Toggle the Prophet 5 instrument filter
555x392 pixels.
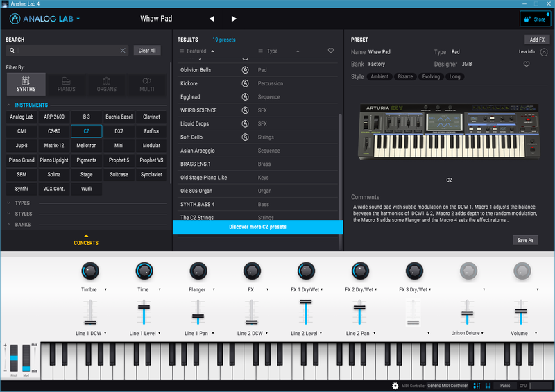point(119,160)
